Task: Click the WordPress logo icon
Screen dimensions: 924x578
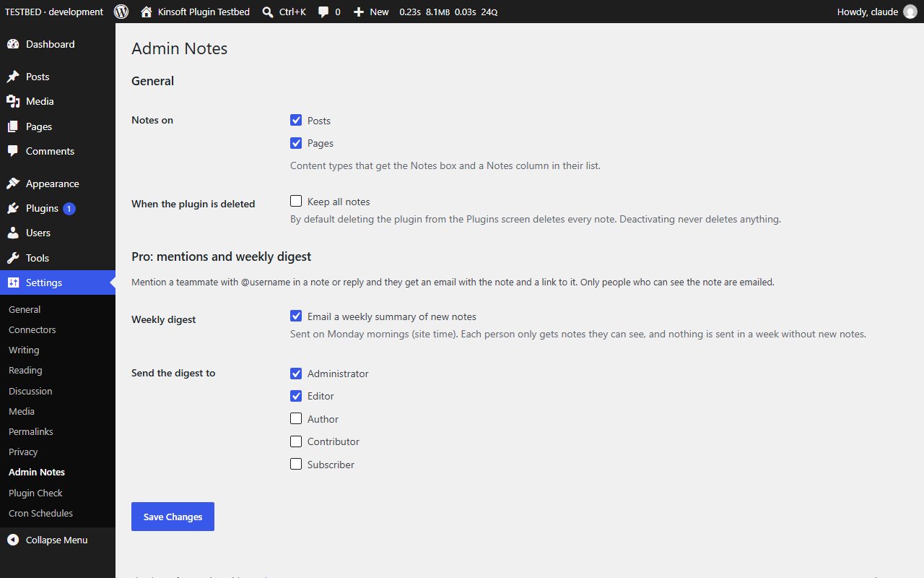Action: tap(121, 12)
